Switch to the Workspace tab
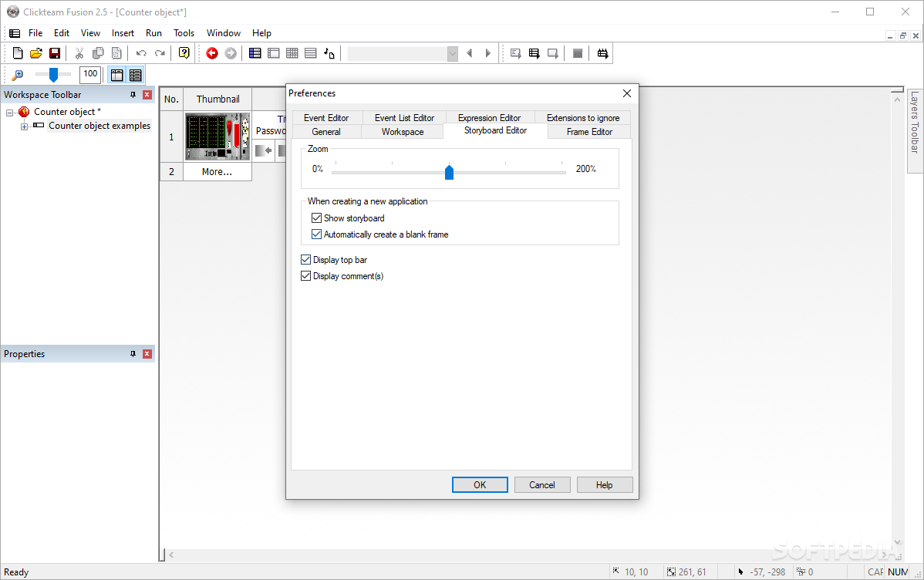 coord(403,131)
